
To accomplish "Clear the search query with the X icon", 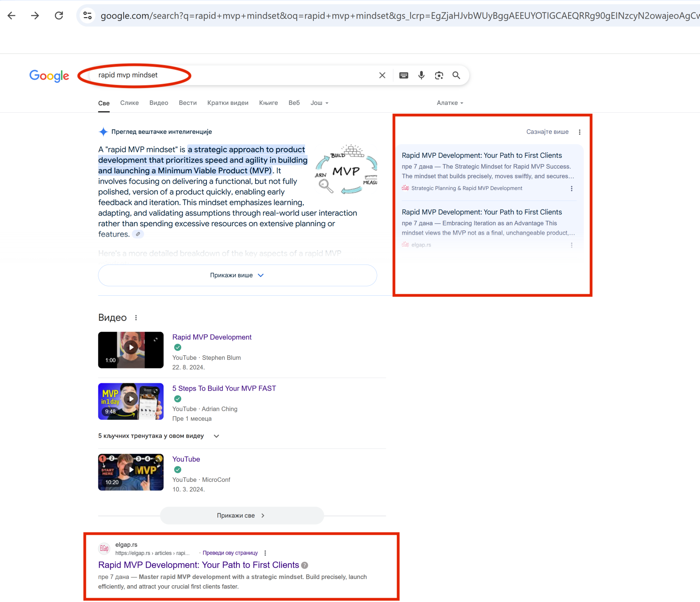I will (x=382, y=75).
